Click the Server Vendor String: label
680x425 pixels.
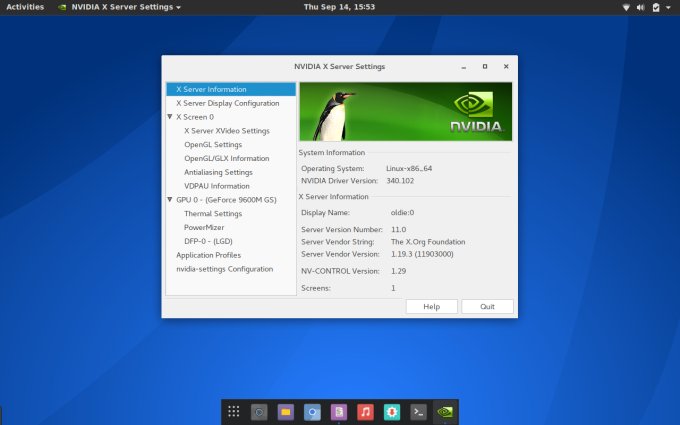click(x=338, y=242)
